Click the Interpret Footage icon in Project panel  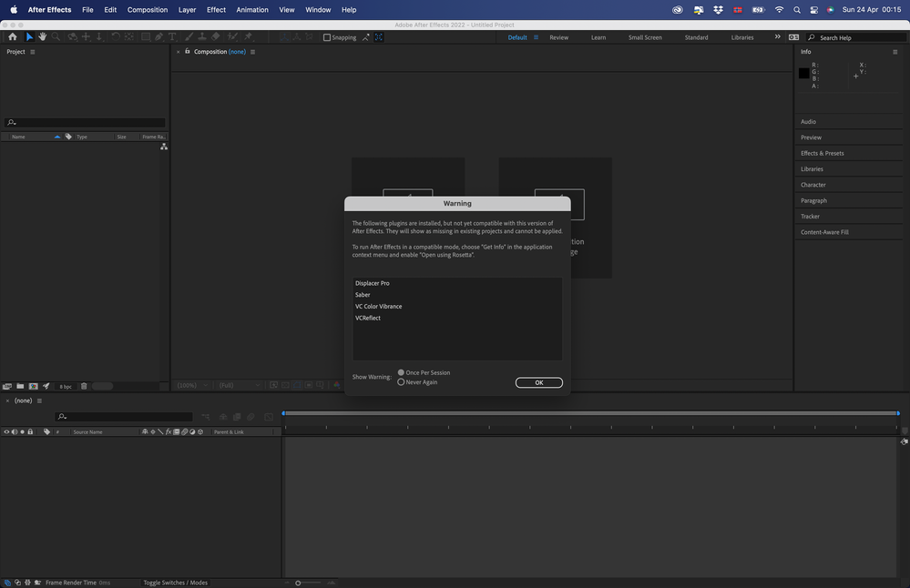7,386
